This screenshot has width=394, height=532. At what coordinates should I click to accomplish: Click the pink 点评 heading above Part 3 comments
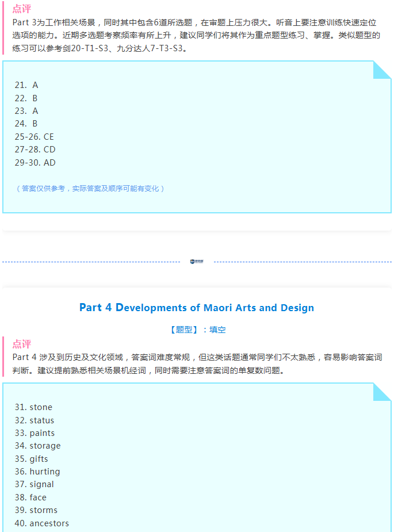pos(22,9)
